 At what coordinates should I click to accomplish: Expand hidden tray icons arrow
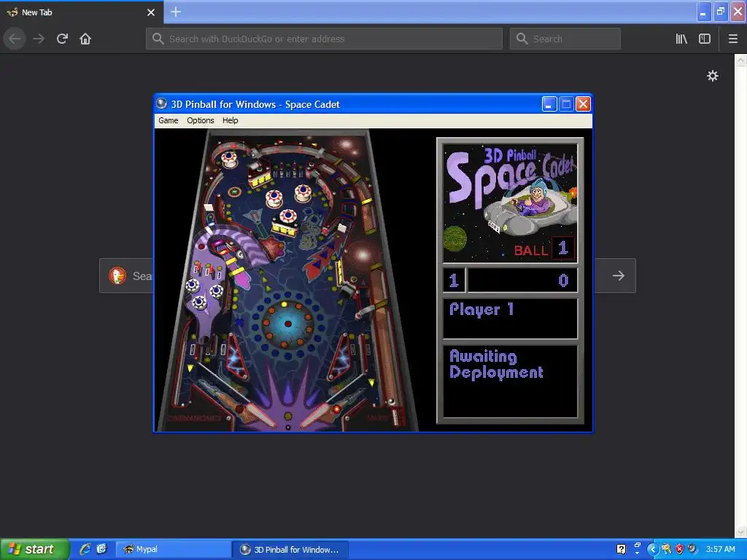(652, 550)
